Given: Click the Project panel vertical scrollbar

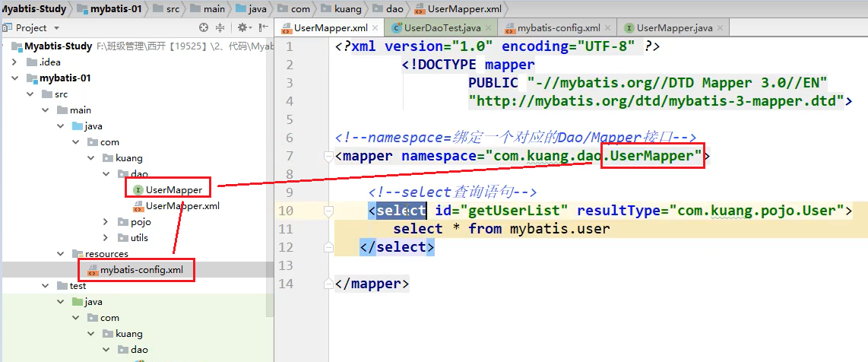Looking at the screenshot, I should (x=271, y=177).
